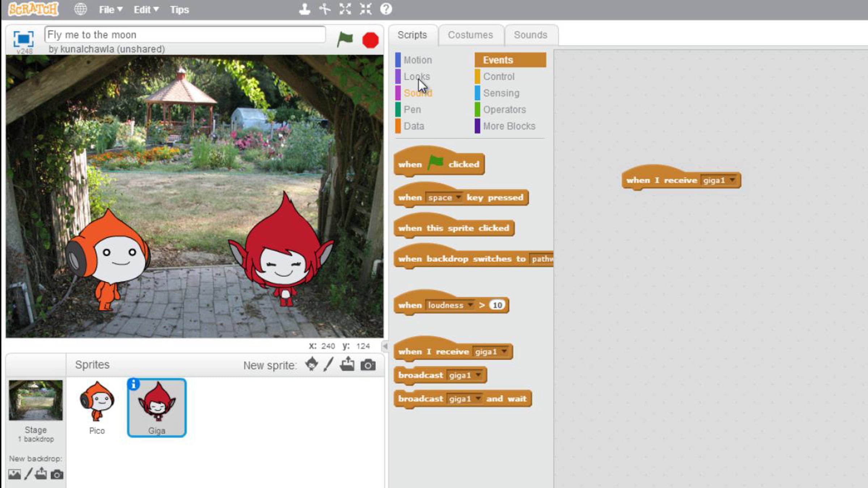Screen dimensions: 868x488
Task: Open giga1 dropdown on broadcast block
Action: point(465,375)
